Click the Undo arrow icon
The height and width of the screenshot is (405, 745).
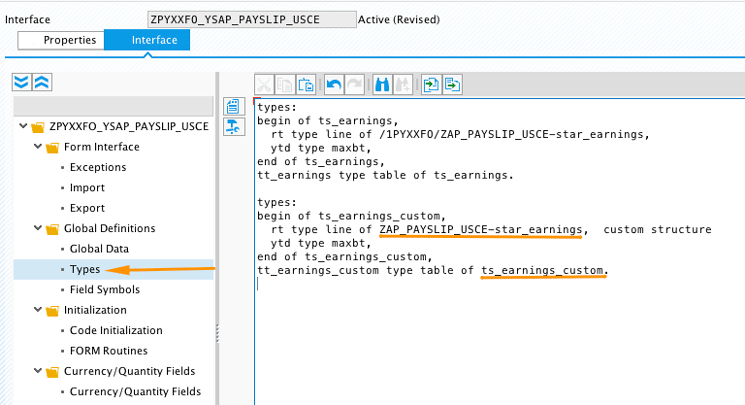coord(335,85)
